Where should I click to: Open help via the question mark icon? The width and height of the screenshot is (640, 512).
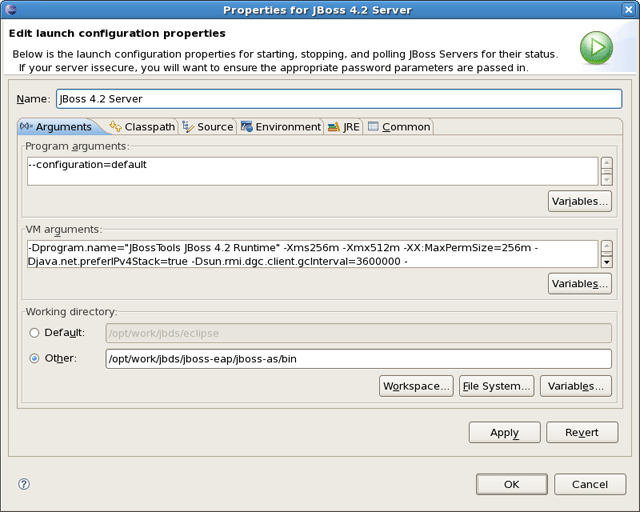click(24, 484)
